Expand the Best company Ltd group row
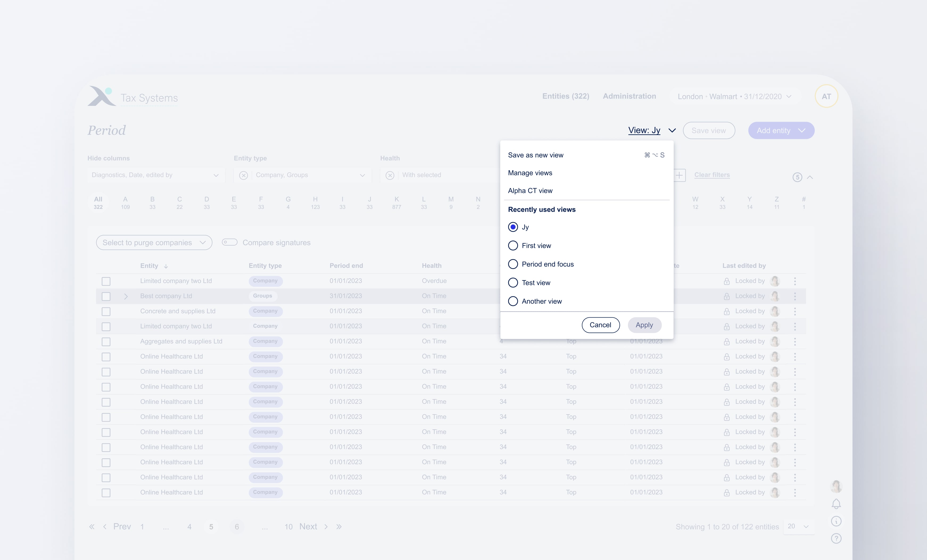 point(126,296)
